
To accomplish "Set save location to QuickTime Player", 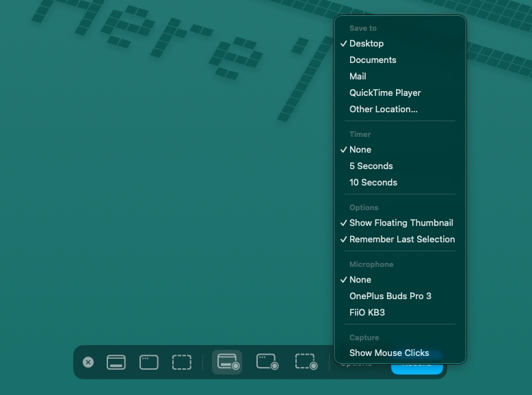I will coord(385,92).
